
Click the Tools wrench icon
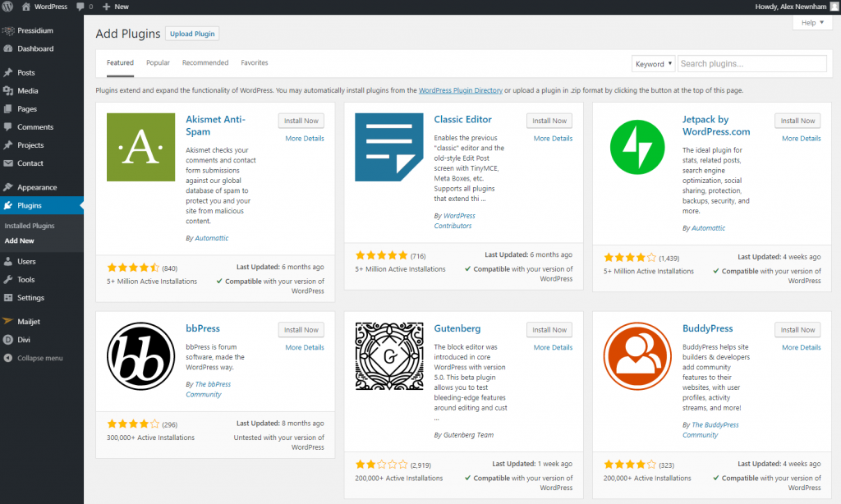8,280
